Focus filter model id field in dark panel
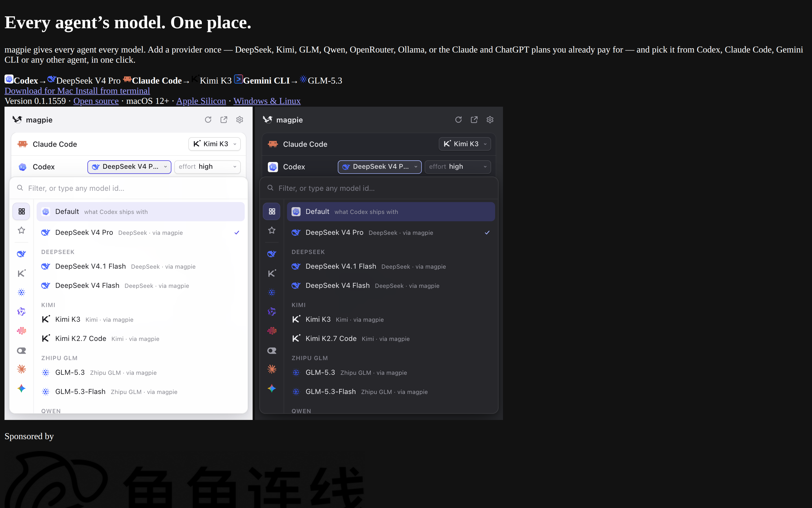 (379, 188)
